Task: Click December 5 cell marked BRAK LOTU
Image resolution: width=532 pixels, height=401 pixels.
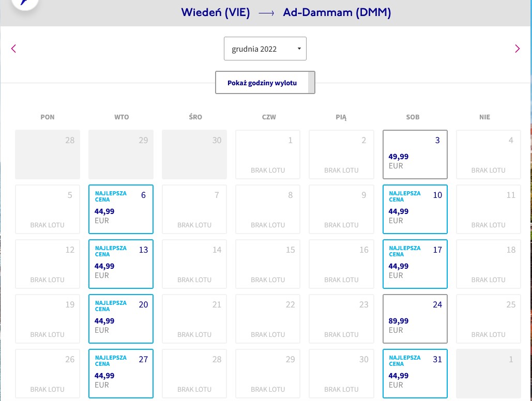Action: tap(48, 209)
